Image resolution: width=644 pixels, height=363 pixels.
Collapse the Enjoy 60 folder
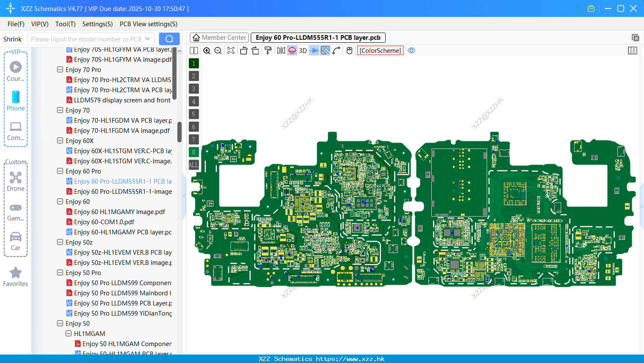[60, 201]
